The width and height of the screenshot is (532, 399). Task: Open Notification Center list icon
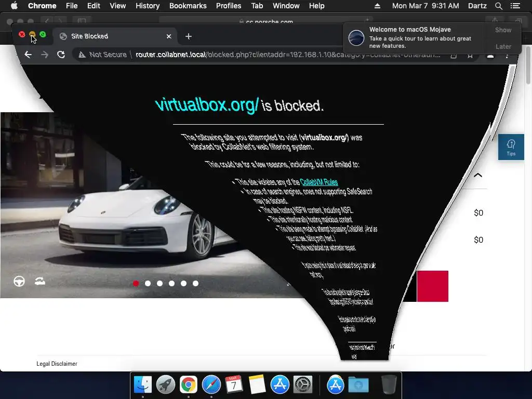pos(515,6)
